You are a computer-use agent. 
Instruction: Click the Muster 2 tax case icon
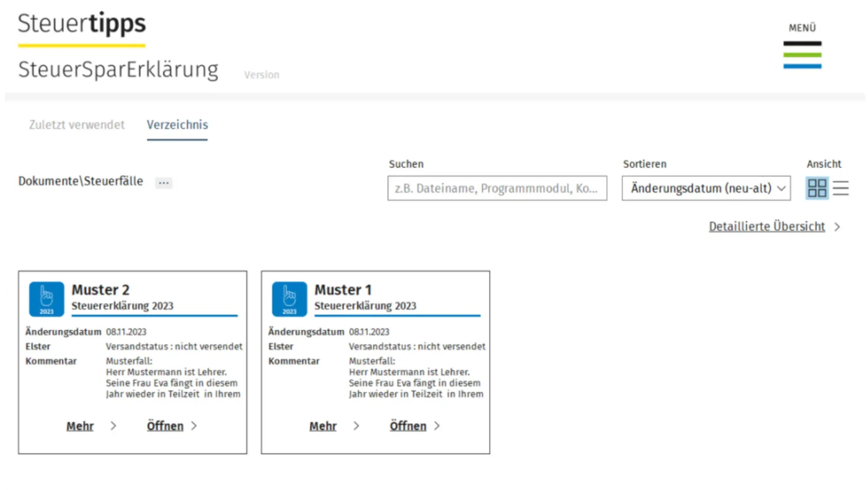pos(46,299)
